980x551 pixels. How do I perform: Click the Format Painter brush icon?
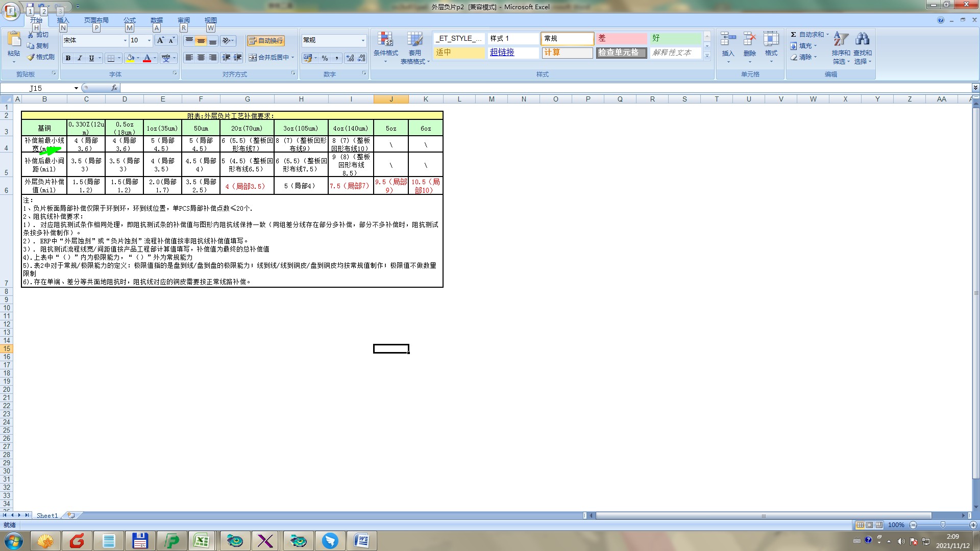tap(31, 57)
